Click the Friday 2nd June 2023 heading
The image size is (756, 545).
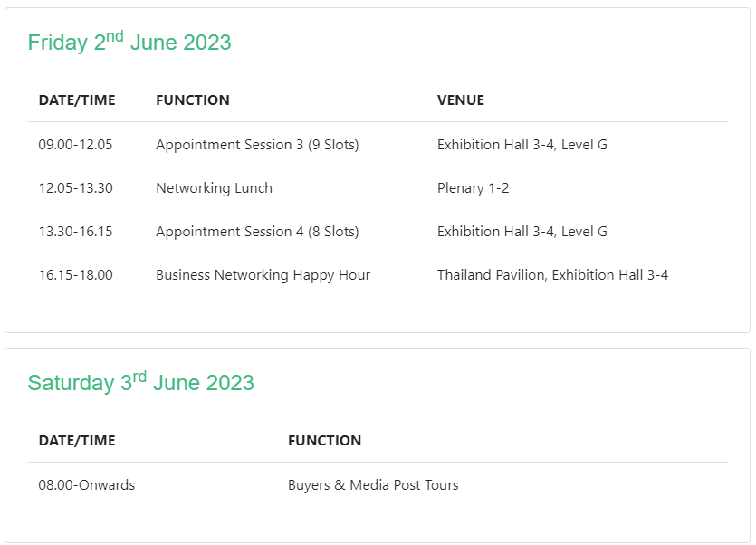coord(129,42)
